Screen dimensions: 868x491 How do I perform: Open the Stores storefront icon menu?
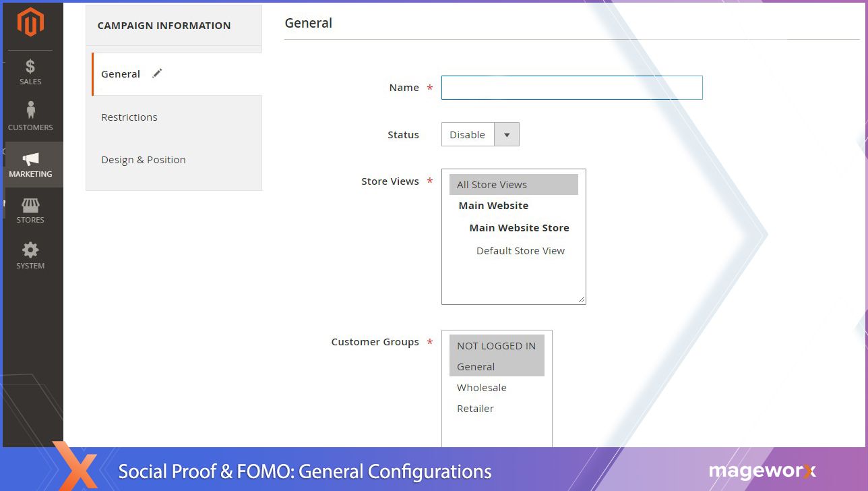30,210
